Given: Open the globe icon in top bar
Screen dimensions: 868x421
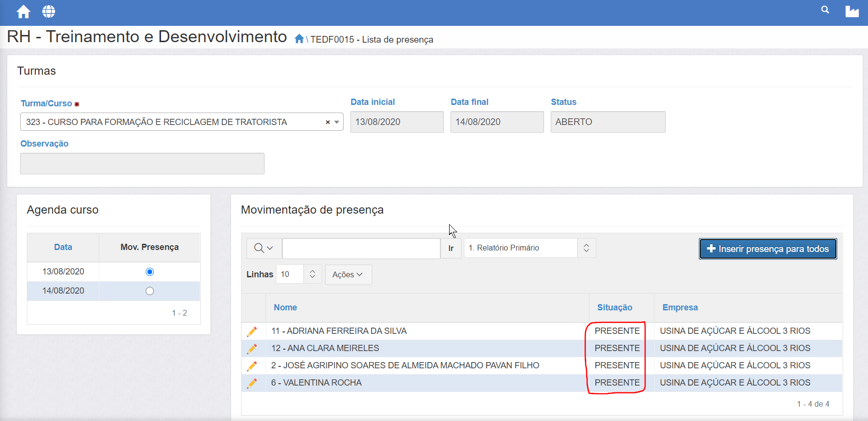Looking at the screenshot, I should [49, 11].
